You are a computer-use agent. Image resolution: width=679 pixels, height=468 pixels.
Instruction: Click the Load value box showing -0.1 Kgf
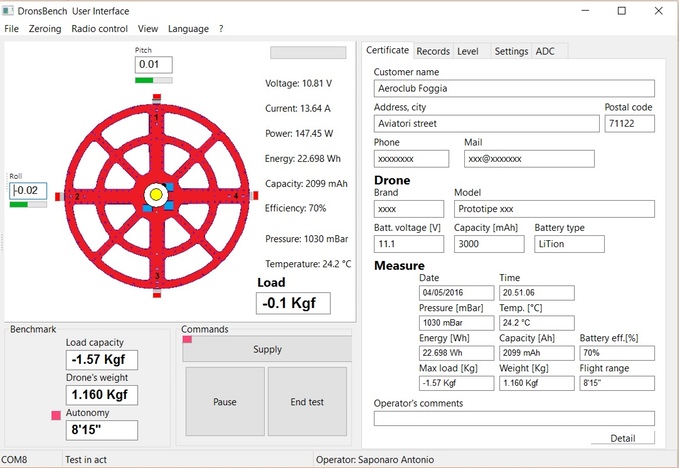(293, 303)
